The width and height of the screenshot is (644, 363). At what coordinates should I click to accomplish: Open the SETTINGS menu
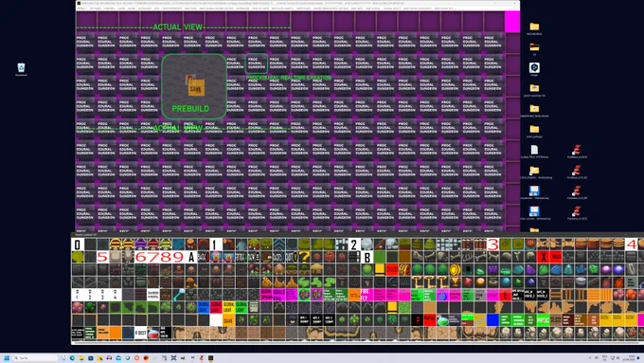pyautogui.click(x=96, y=9)
